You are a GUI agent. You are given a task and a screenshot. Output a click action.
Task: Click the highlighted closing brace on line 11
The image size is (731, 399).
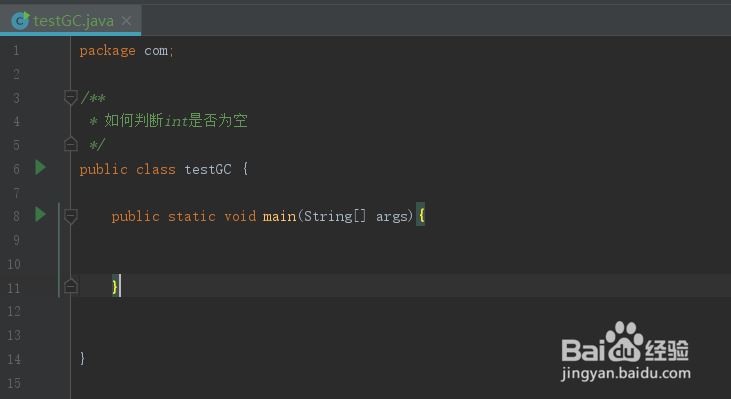[x=115, y=286]
